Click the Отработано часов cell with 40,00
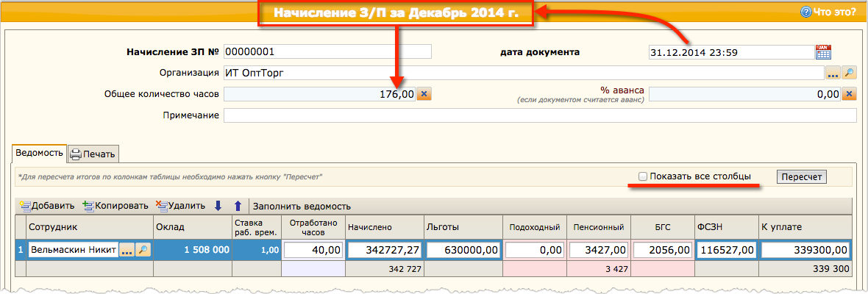 (314, 251)
